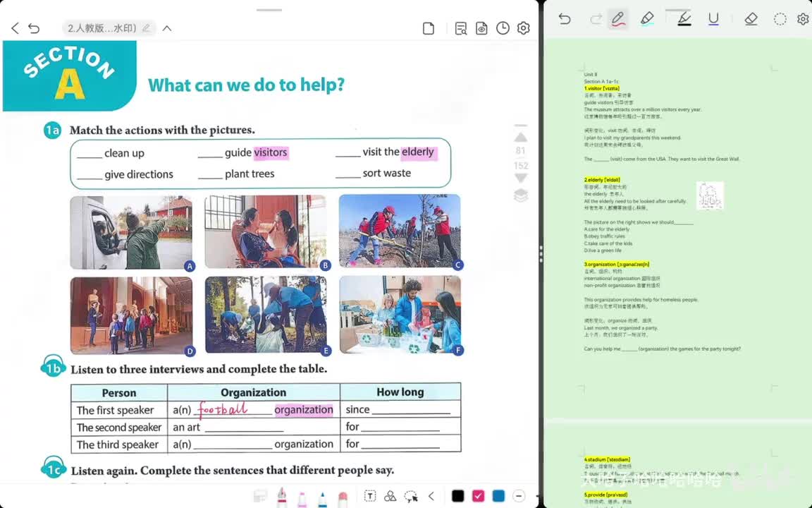Collapse toolbar with the up chevron
812x508 pixels.
click(167, 28)
